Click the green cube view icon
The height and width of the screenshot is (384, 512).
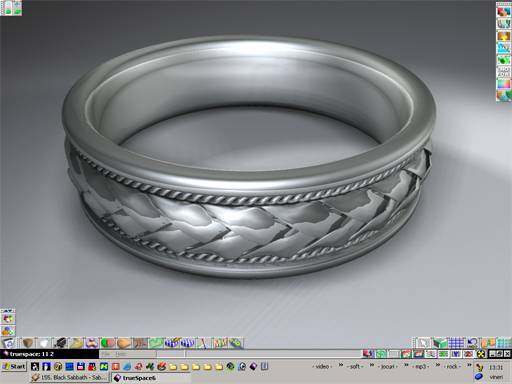(x=440, y=343)
